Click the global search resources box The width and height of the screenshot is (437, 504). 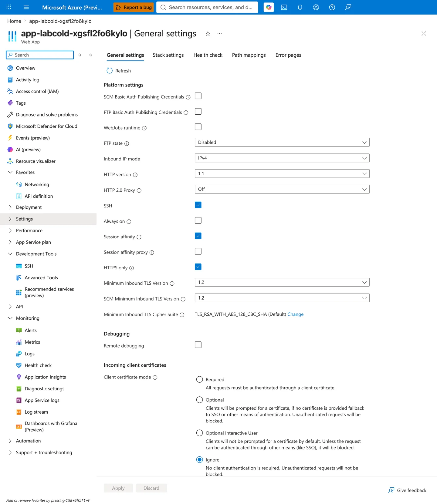coord(207,7)
